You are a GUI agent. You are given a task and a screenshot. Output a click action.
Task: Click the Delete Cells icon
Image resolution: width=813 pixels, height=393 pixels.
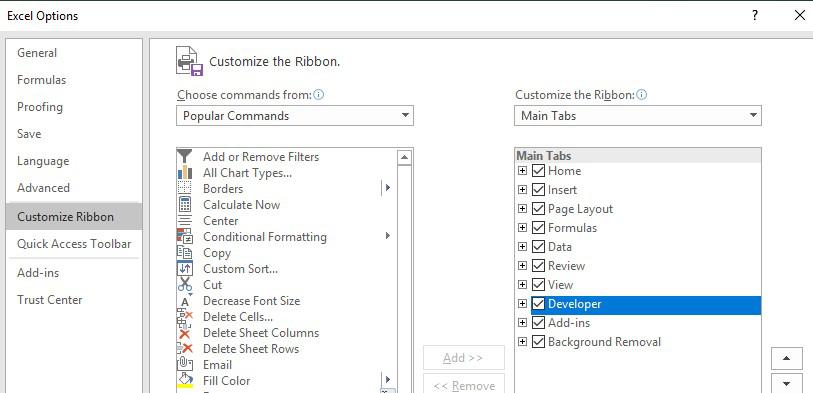pyautogui.click(x=185, y=317)
